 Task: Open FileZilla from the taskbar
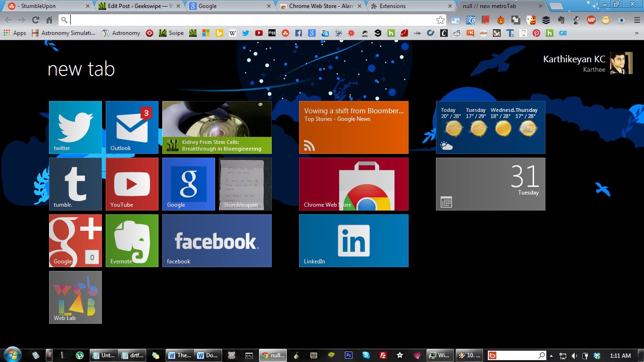point(383,355)
